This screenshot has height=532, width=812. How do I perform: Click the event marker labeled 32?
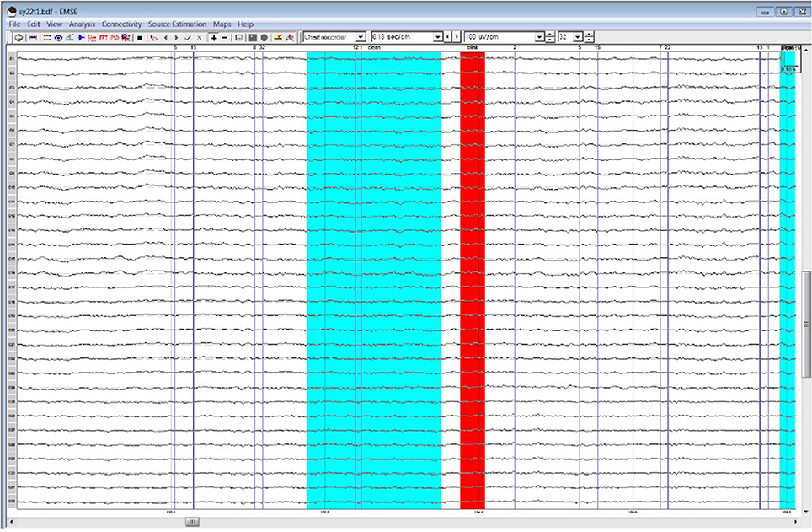click(263, 47)
